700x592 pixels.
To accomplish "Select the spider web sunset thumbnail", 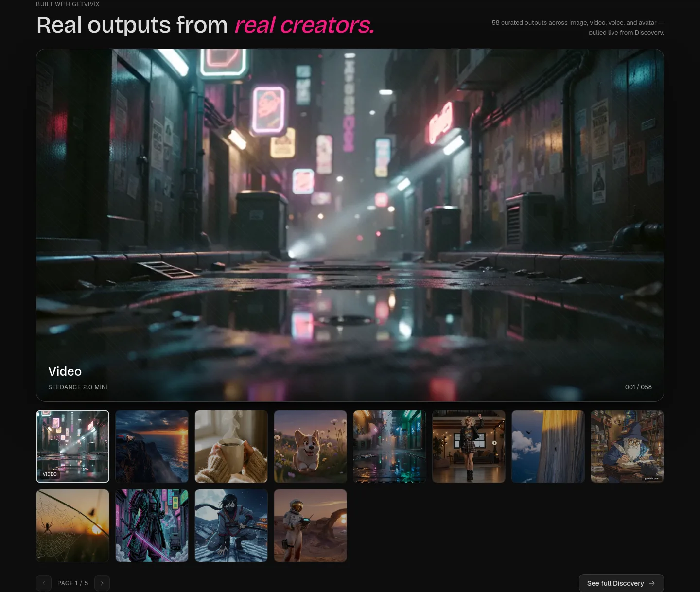I will point(73,525).
